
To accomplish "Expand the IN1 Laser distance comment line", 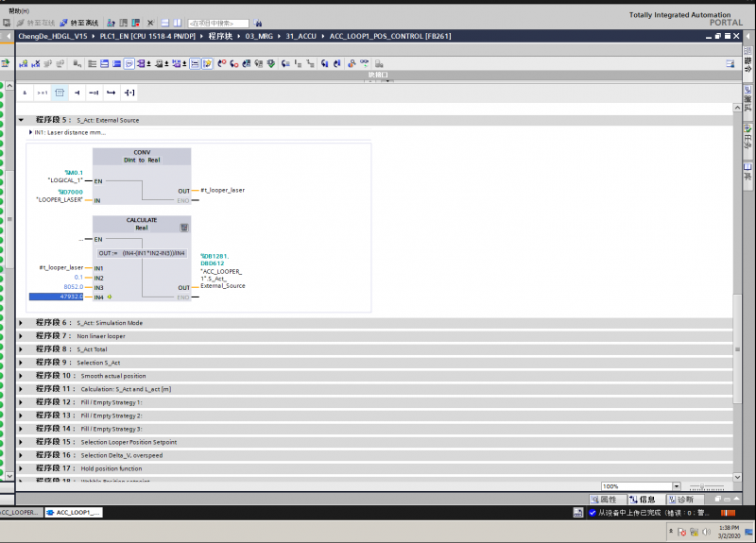I will tap(31, 132).
